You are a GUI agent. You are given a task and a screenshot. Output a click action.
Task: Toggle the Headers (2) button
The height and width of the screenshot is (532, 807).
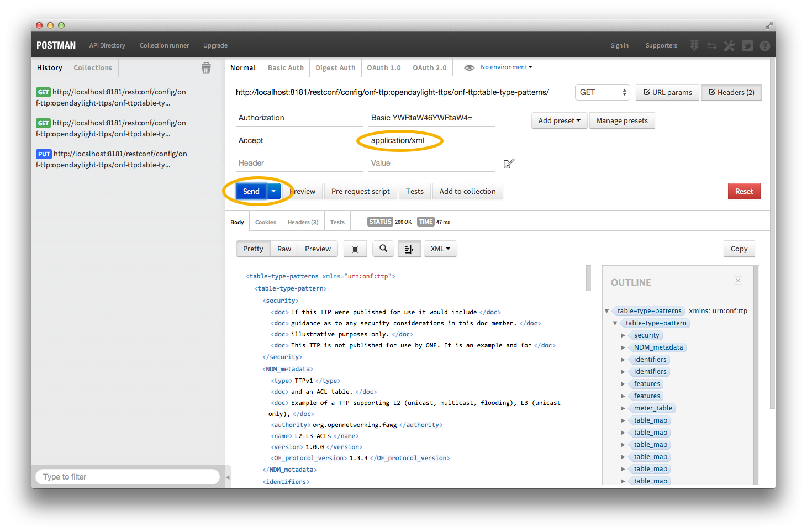(731, 92)
